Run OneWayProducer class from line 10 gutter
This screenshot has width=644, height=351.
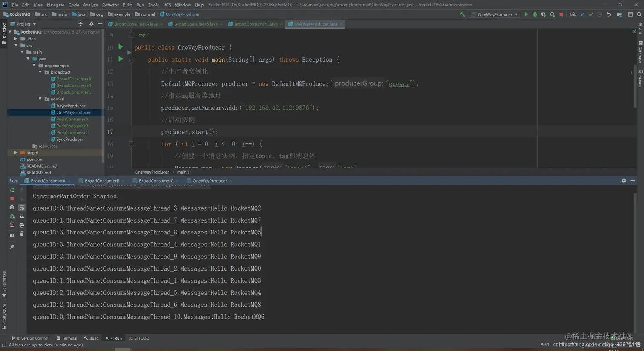(x=121, y=47)
